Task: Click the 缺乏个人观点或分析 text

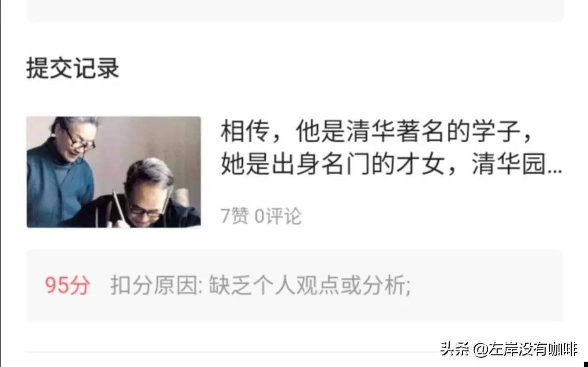Action: [310, 285]
